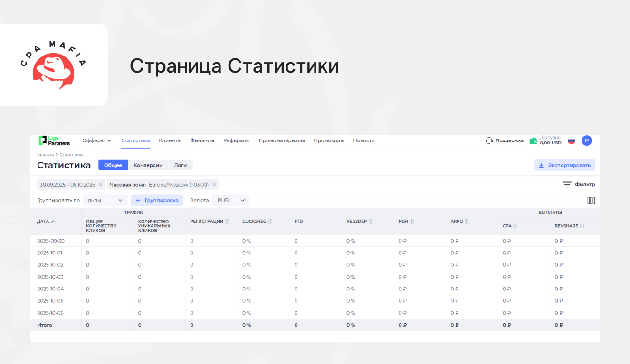
Task: Click the Экспортировать button
Action: (x=564, y=165)
